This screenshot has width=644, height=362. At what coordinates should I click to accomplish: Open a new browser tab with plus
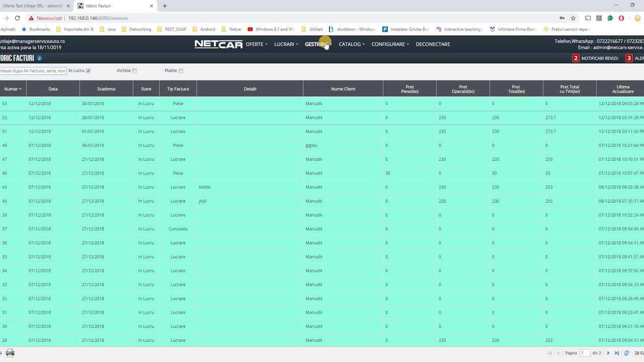(165, 6)
